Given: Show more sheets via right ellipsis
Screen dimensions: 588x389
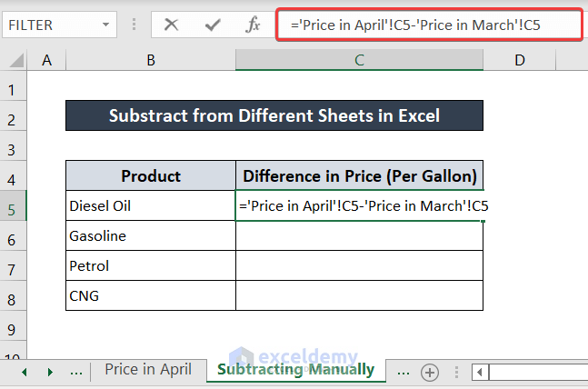Looking at the screenshot, I should (x=401, y=372).
